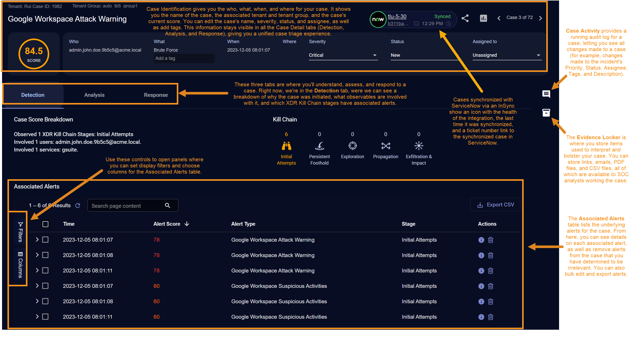Open the Case Activity comment icon
644x341 pixels.
point(546,94)
